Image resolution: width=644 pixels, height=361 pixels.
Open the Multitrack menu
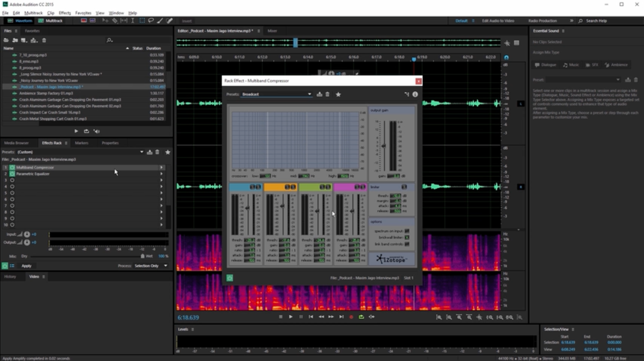pyautogui.click(x=33, y=13)
